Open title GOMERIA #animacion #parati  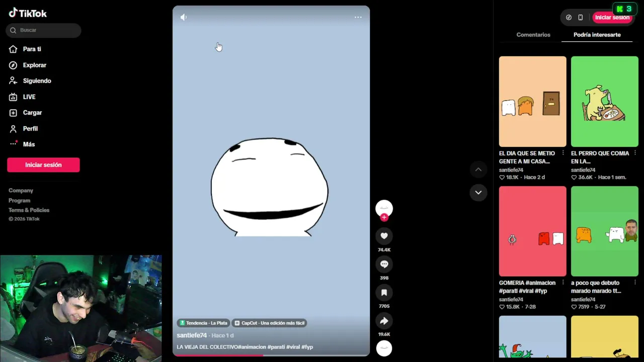click(527, 287)
